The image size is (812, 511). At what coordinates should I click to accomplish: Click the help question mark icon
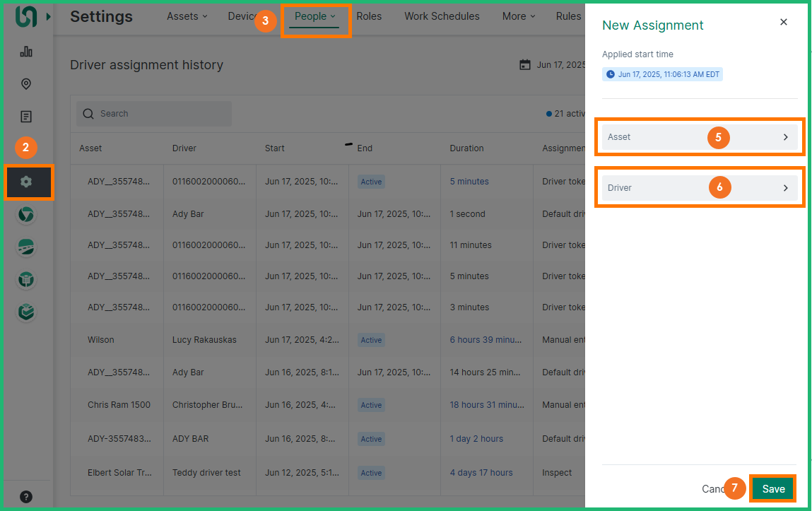26,496
